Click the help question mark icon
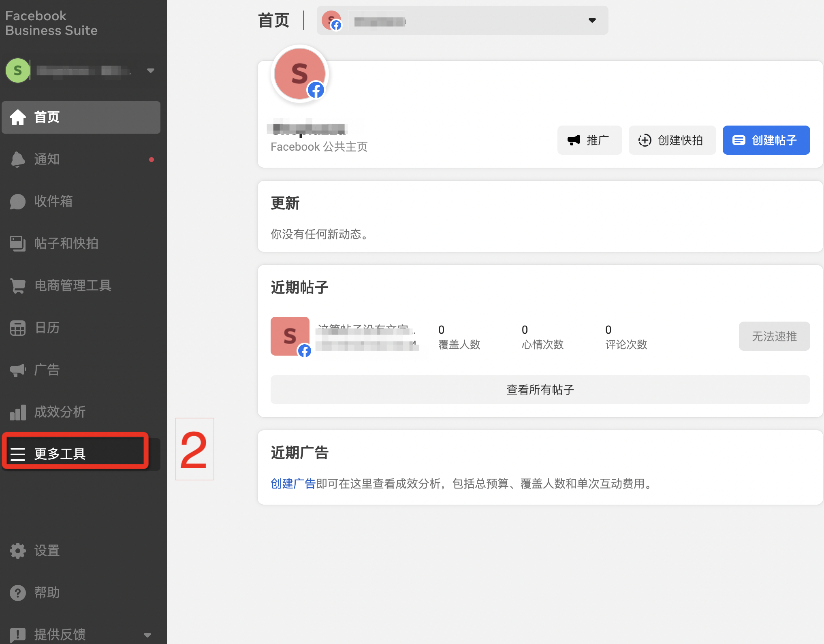The width and height of the screenshot is (824, 644). (x=18, y=593)
